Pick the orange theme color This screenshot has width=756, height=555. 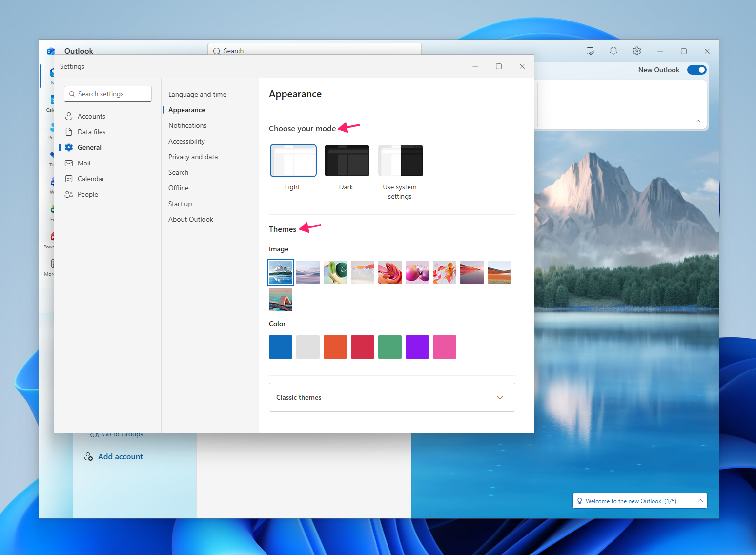click(x=335, y=347)
